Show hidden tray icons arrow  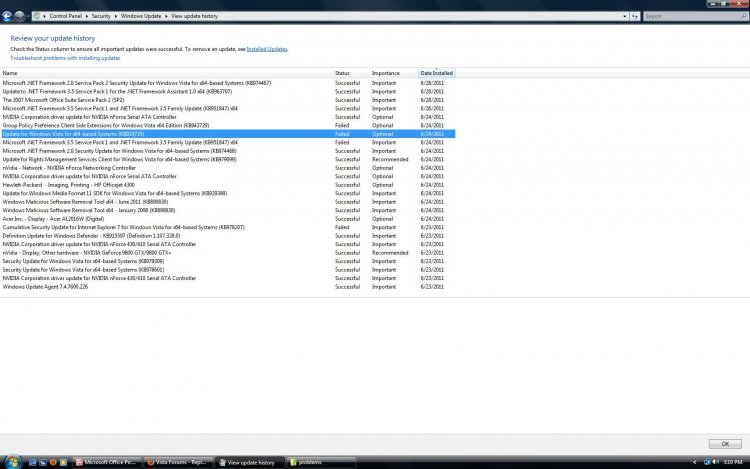[695, 462]
